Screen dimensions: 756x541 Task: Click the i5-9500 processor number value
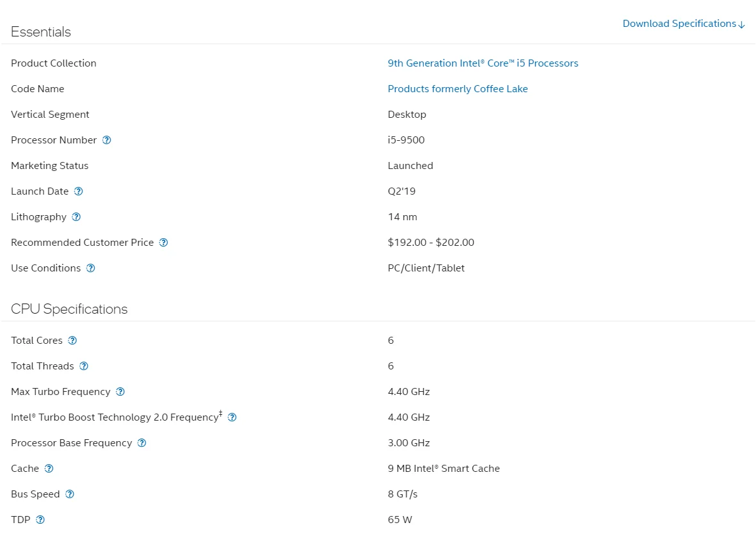pos(406,140)
